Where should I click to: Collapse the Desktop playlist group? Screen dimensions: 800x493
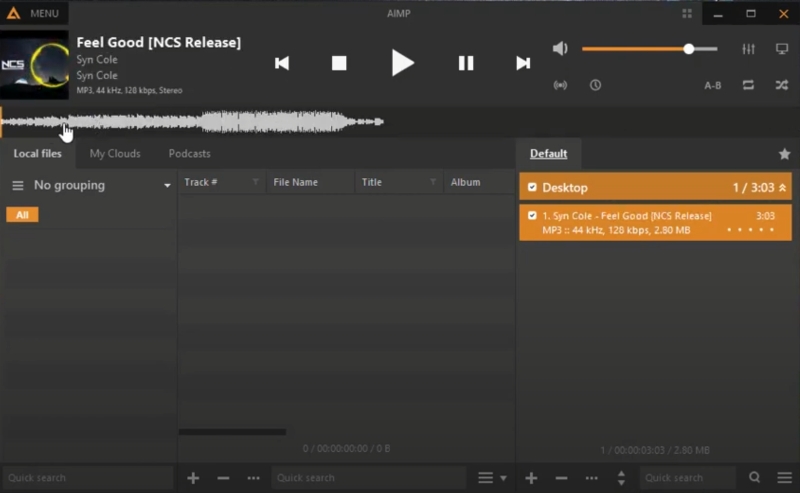[782, 188]
